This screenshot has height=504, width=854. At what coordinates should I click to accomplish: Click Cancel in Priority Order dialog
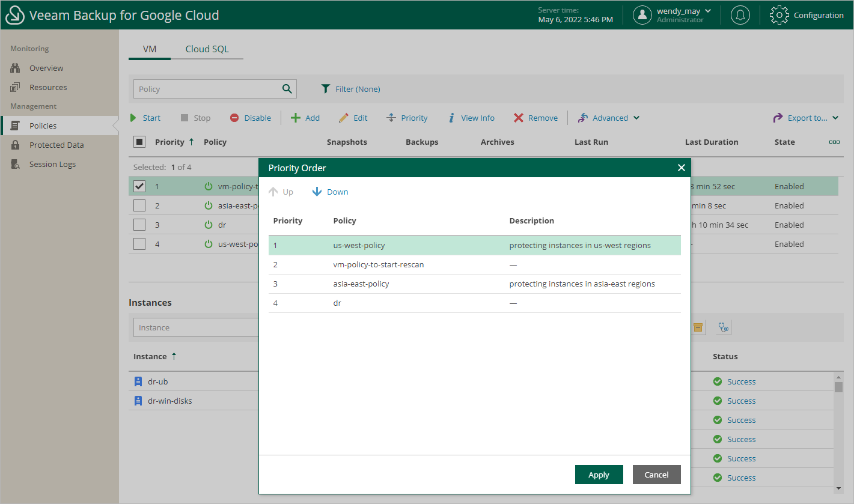click(656, 475)
